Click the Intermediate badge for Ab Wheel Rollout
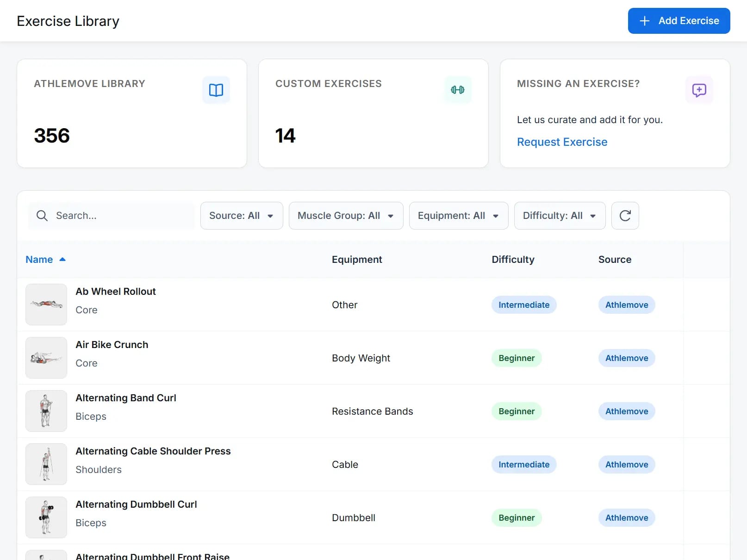 (523, 305)
